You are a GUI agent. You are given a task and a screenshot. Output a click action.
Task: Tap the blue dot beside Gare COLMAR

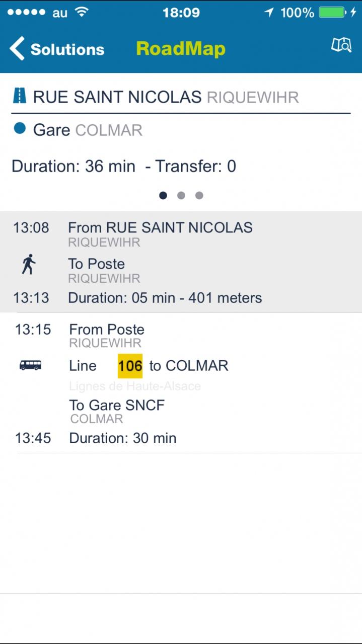20,129
